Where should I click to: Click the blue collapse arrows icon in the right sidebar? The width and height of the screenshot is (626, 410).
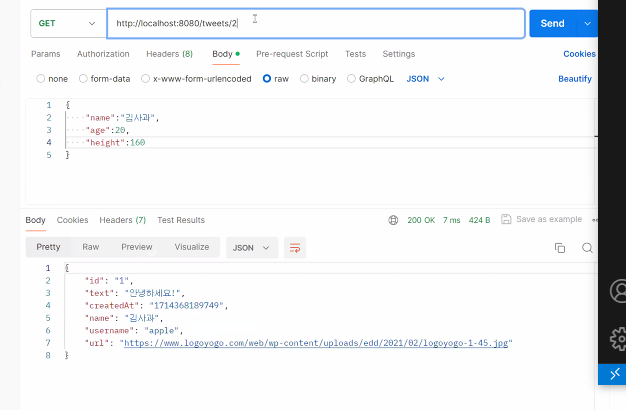click(615, 374)
